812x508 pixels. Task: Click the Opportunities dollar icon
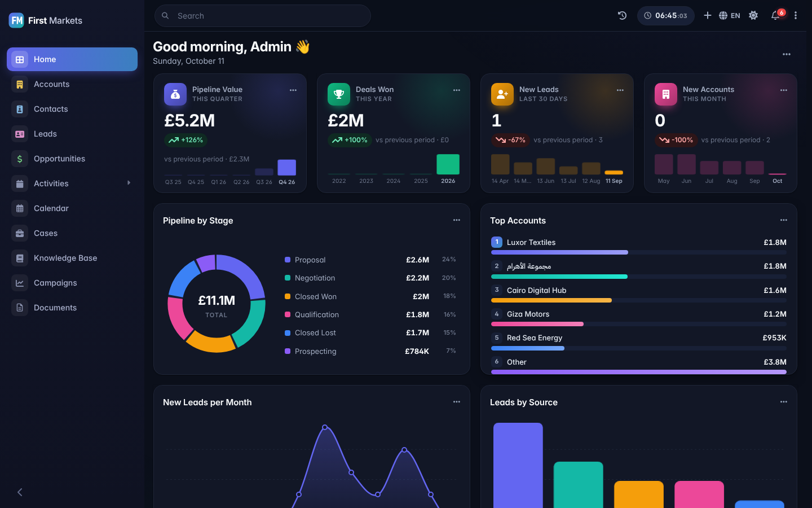coord(20,159)
